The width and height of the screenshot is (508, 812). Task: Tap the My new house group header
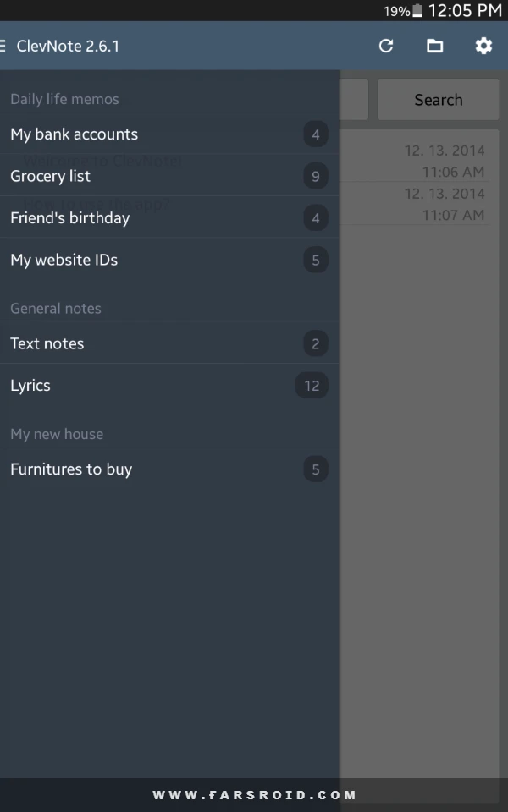click(x=57, y=434)
